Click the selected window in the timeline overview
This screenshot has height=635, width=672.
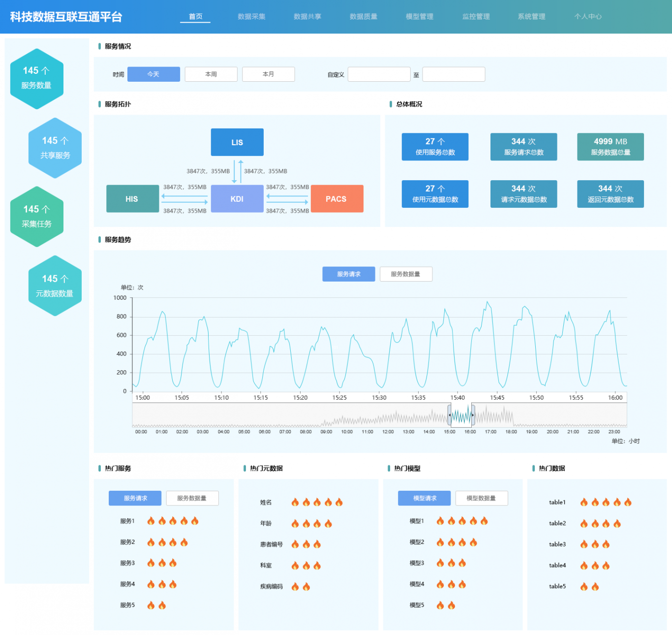pos(461,415)
